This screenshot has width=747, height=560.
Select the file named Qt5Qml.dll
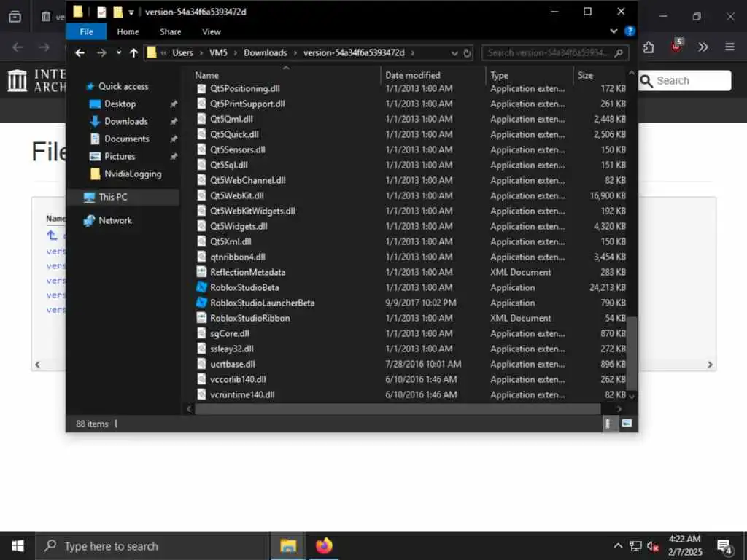click(x=231, y=119)
